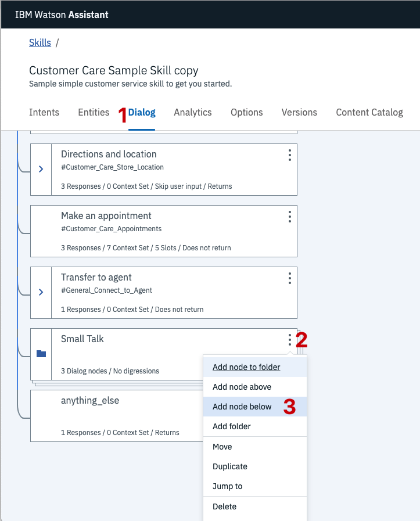Click "1 Responses / 0 Context Set / Does not return"
420x521 pixels.
[x=132, y=310]
